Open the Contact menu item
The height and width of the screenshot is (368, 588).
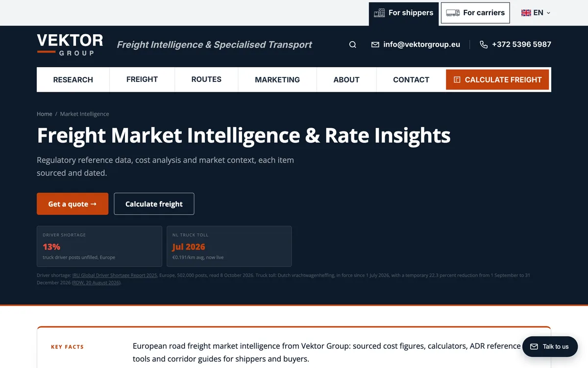411,79
